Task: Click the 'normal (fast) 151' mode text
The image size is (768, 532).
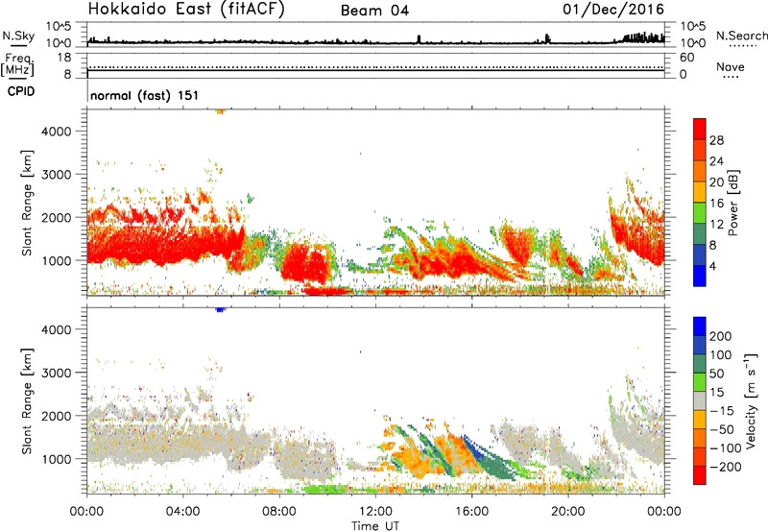Action: pos(145,95)
